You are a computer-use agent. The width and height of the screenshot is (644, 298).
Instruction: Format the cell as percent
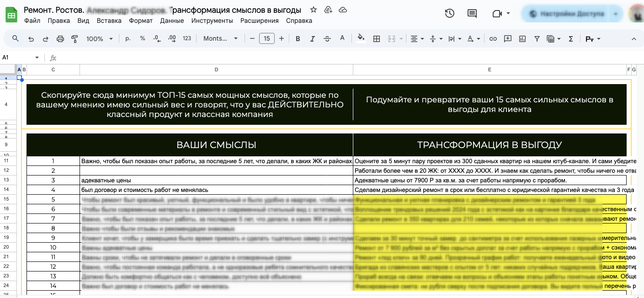[x=143, y=39]
